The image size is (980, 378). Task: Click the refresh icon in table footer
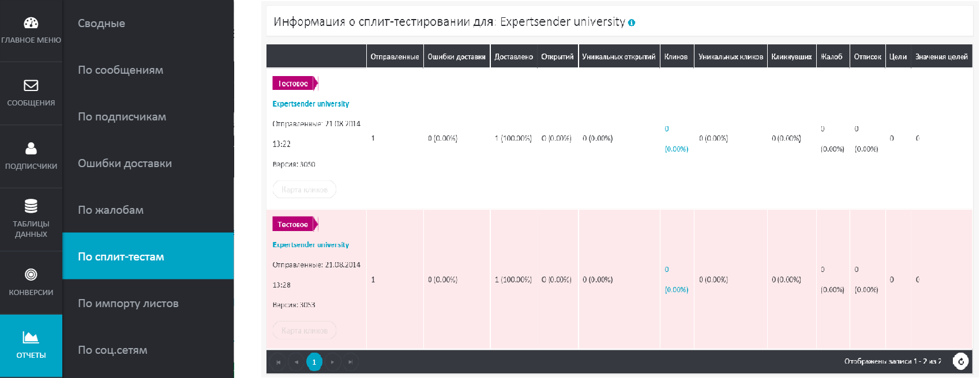tap(960, 361)
